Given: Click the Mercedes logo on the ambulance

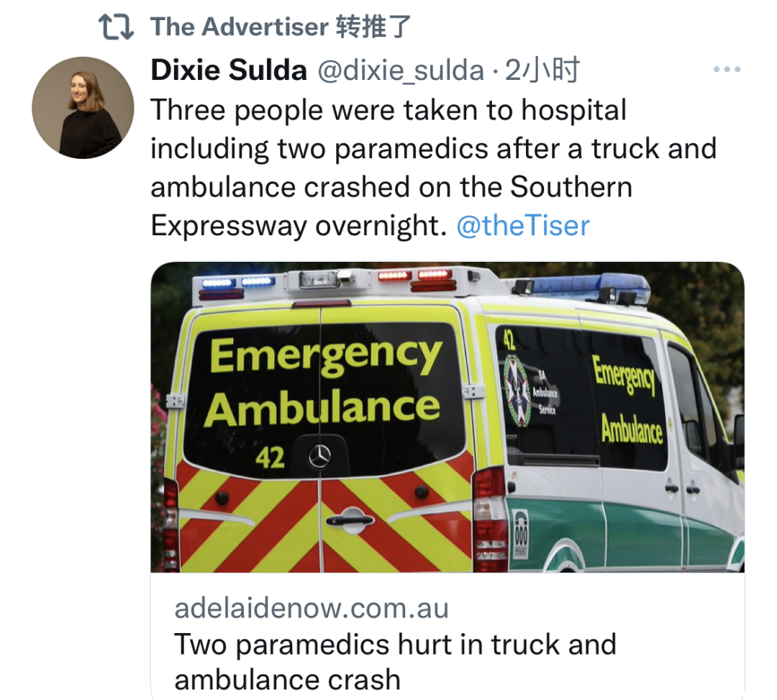Looking at the screenshot, I should [x=319, y=456].
